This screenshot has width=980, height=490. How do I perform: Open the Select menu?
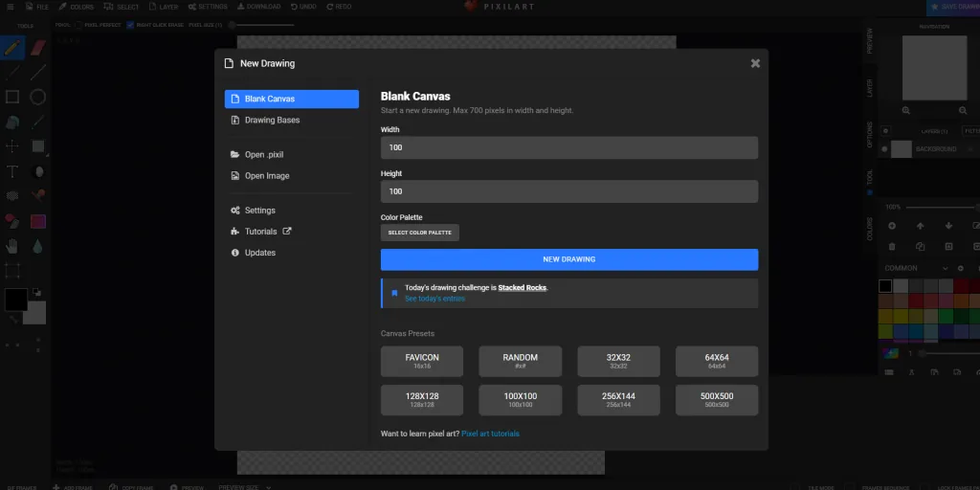(x=122, y=7)
